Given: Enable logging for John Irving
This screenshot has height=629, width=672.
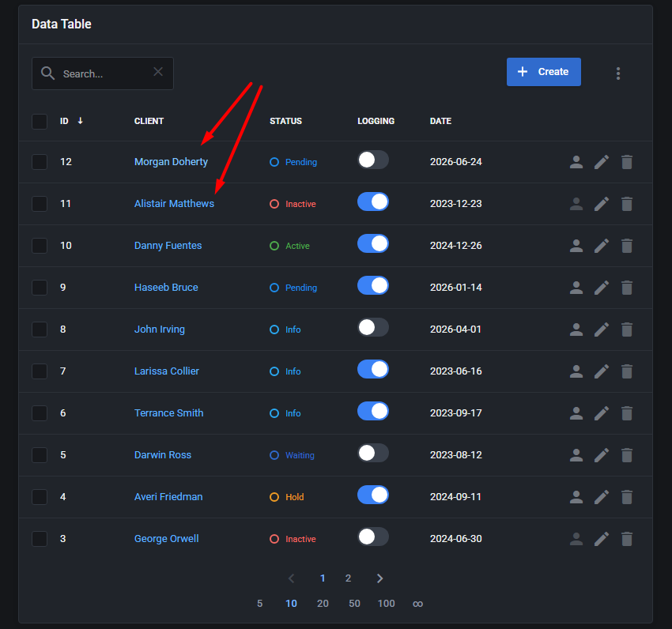Looking at the screenshot, I should [373, 327].
